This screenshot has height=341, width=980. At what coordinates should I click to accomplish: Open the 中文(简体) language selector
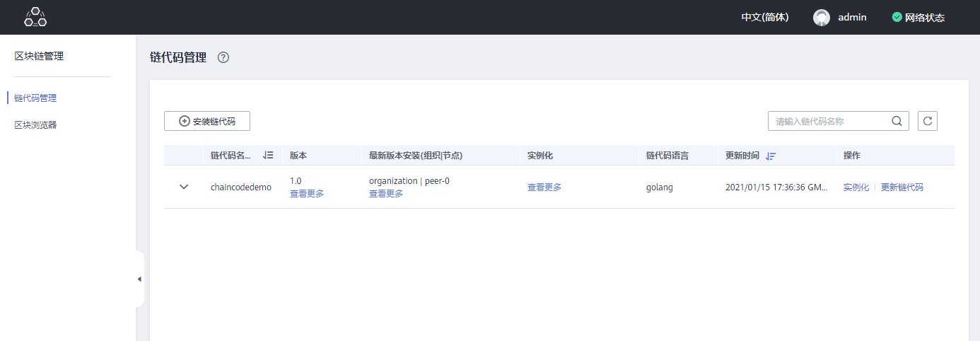pyautogui.click(x=764, y=18)
